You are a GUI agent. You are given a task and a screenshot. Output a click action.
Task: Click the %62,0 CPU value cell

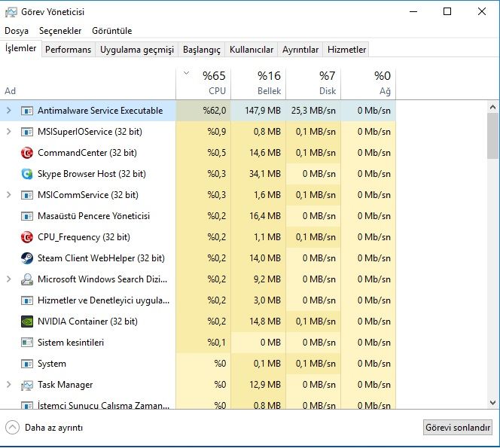tap(203, 111)
